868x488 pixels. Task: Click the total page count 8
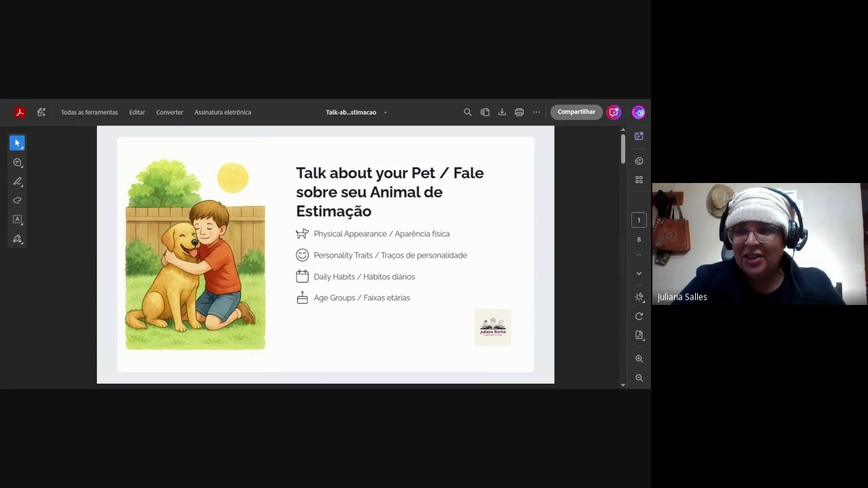point(639,239)
